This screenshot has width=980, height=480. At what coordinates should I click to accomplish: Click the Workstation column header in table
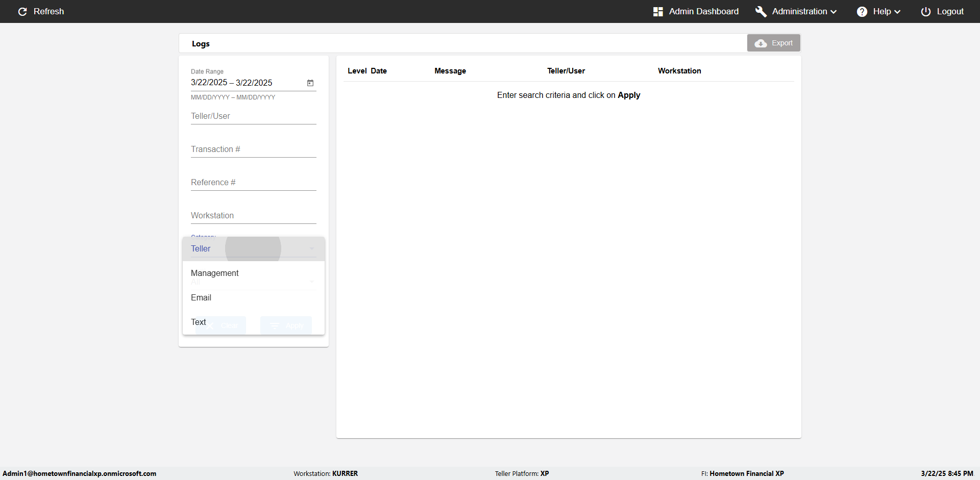pyautogui.click(x=679, y=71)
